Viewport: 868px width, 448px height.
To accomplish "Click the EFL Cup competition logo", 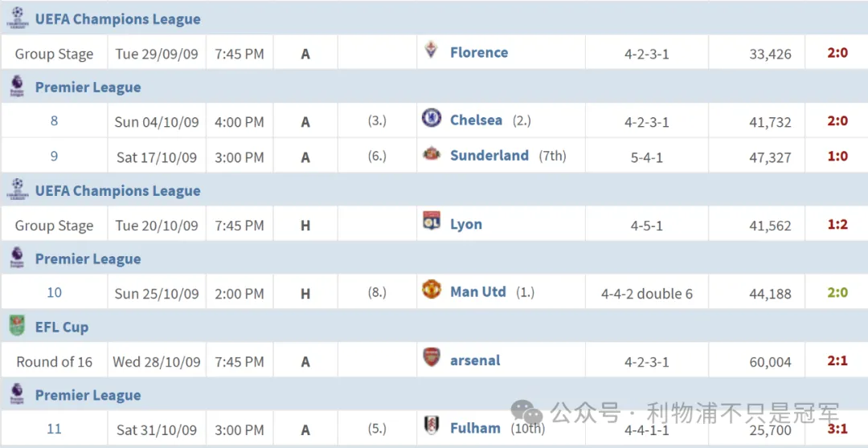I will (x=16, y=326).
